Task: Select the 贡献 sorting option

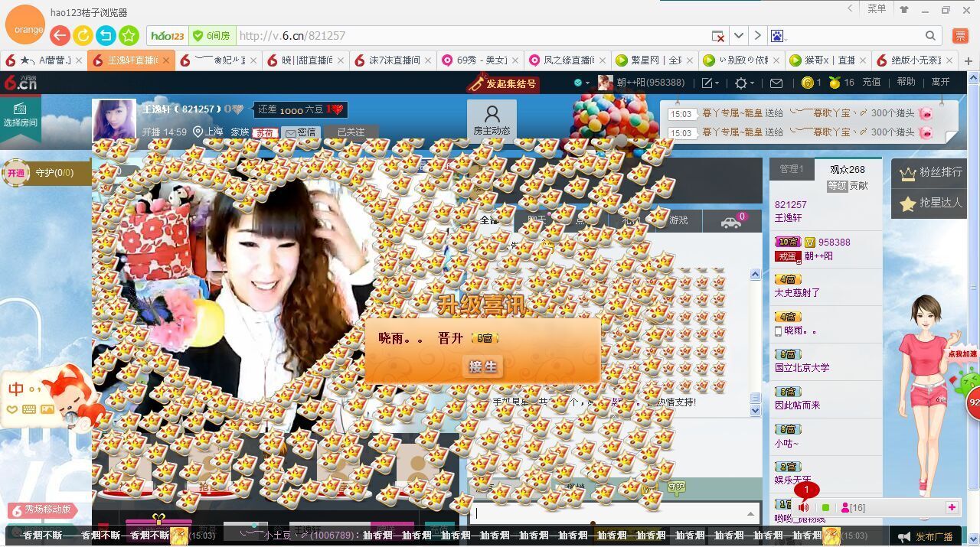Action: pos(858,186)
